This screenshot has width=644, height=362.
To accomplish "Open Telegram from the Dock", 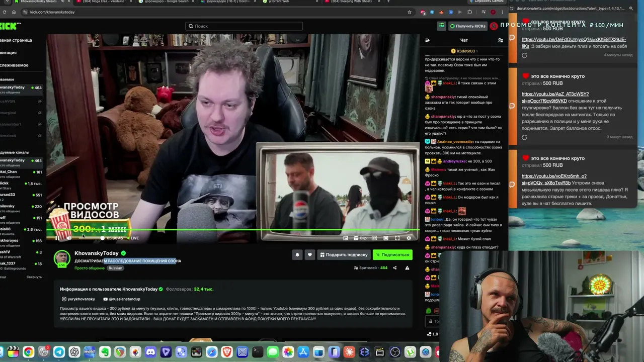I will (59, 352).
